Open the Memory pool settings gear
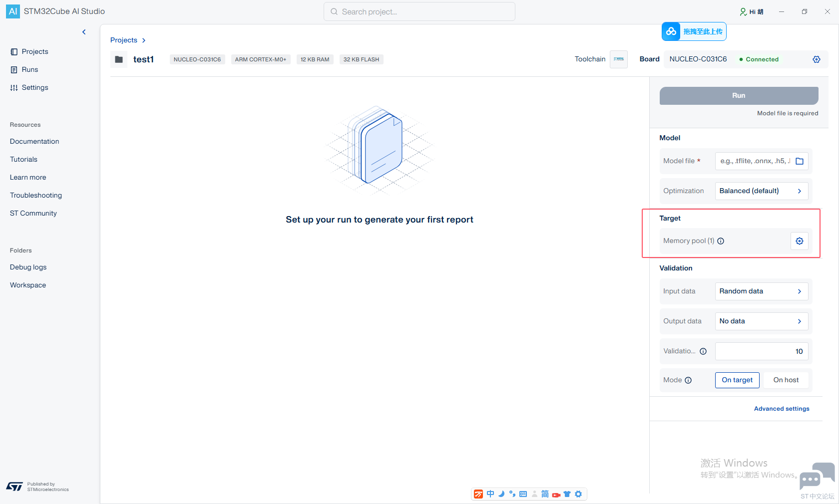This screenshot has width=839, height=504. (x=800, y=241)
